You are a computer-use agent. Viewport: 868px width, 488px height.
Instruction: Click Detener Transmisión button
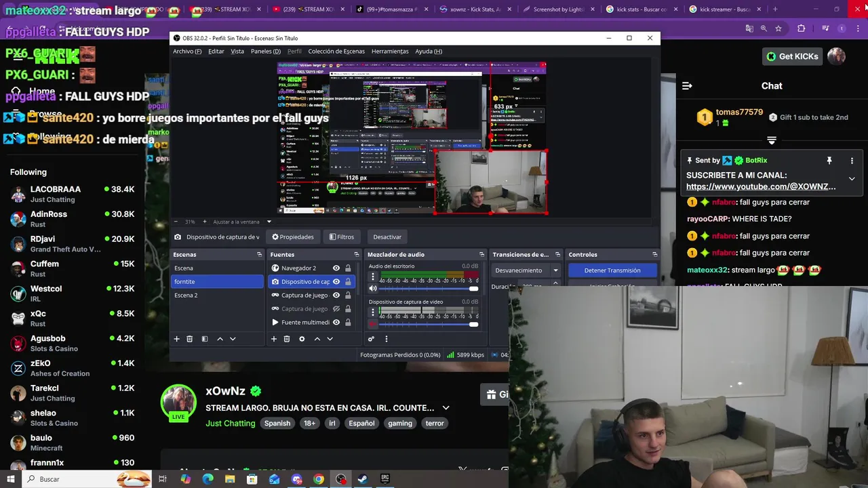pyautogui.click(x=612, y=270)
